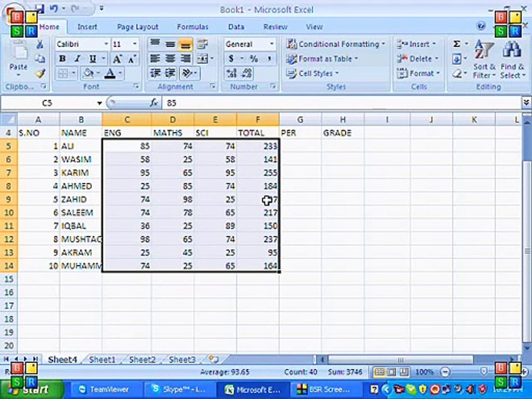Open the Data ribbon tab
This screenshot has width=532, height=399.
(x=236, y=27)
